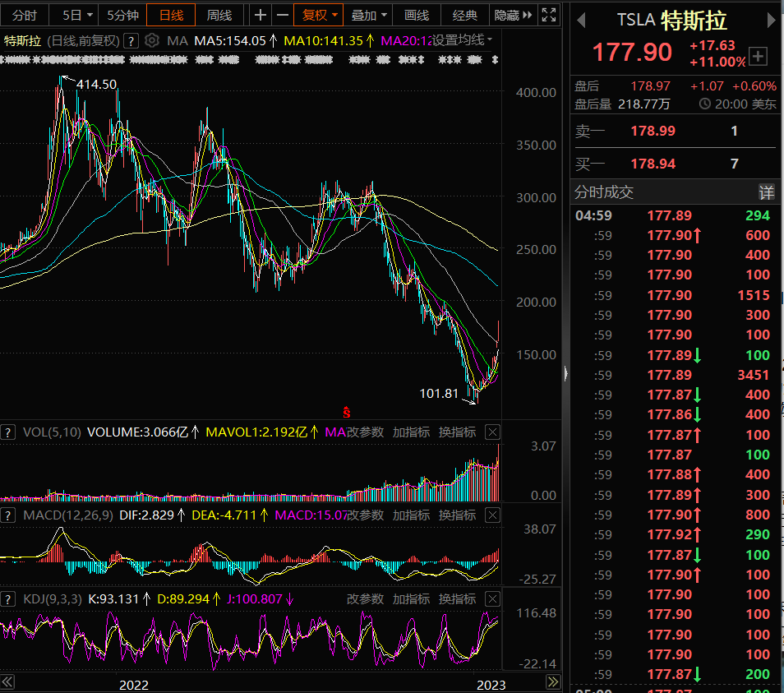Click the 2023 year axis label
The height and width of the screenshot is (693, 784).
[x=491, y=685]
